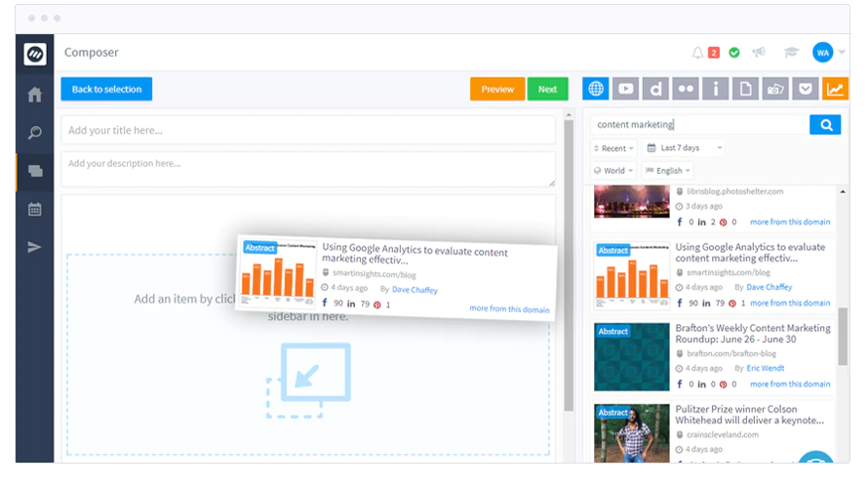Click the Back to selection button
Screen dimensions: 868x488
(106, 89)
